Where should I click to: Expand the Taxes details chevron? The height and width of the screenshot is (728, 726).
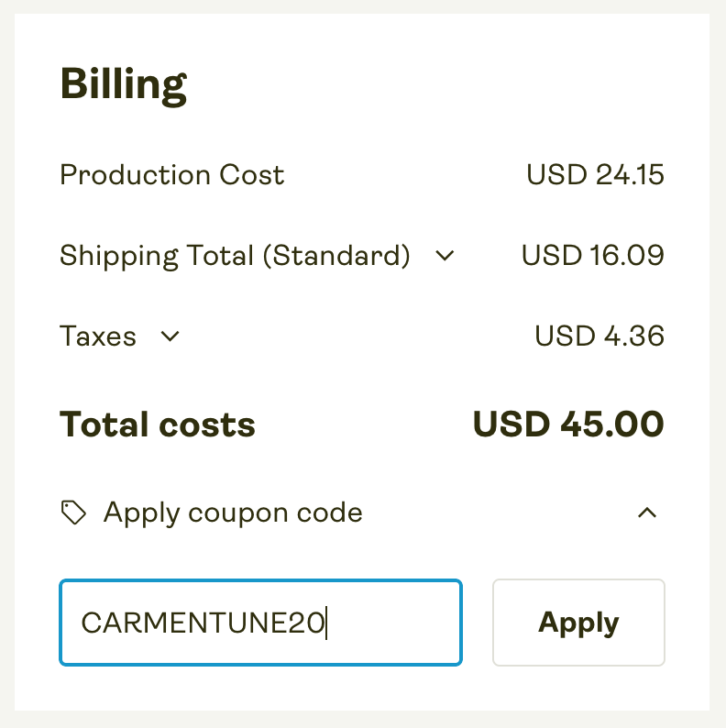pos(170,336)
